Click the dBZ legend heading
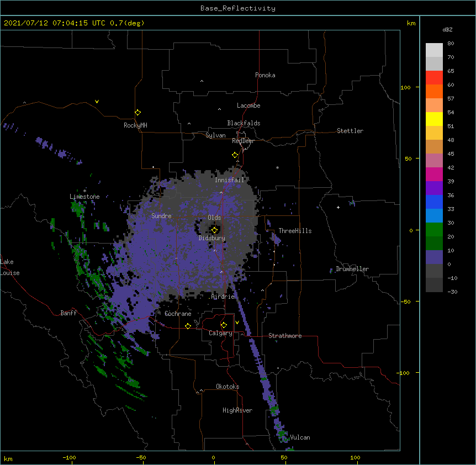This screenshot has height=465, width=476. tap(447, 30)
